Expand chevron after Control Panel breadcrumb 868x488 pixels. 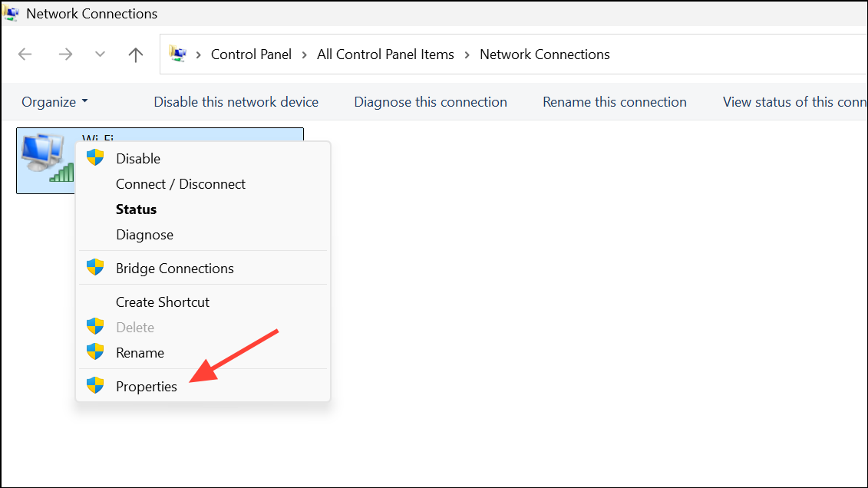point(304,54)
